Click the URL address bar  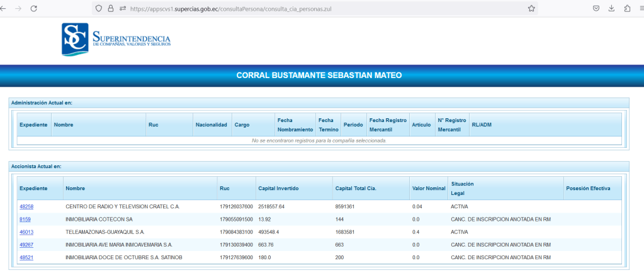tap(315, 9)
